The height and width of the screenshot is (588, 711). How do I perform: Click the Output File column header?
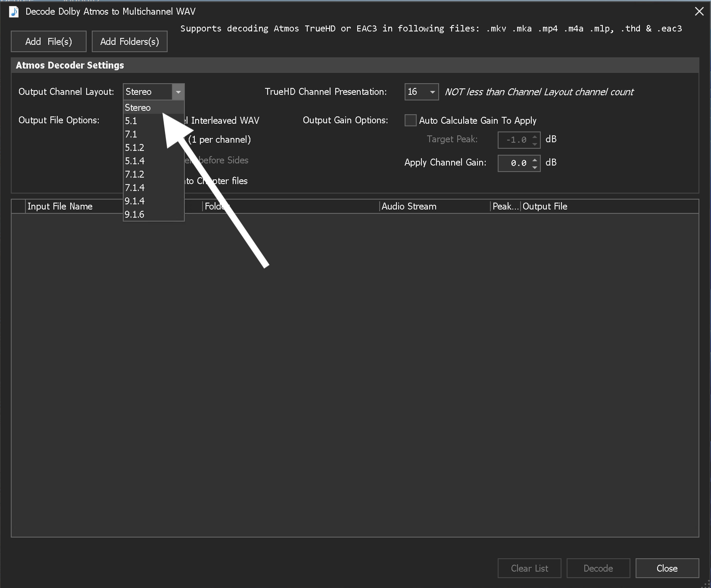tap(609, 206)
